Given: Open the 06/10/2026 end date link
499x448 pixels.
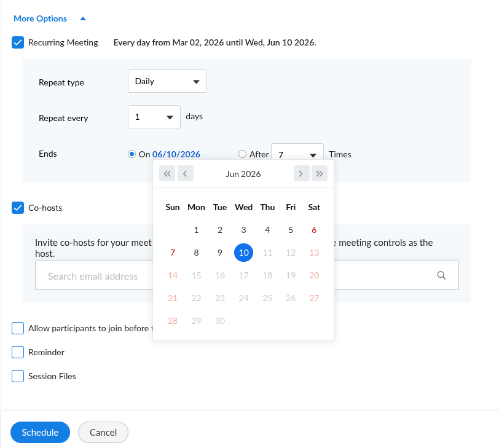Looking at the screenshot, I should point(176,154).
